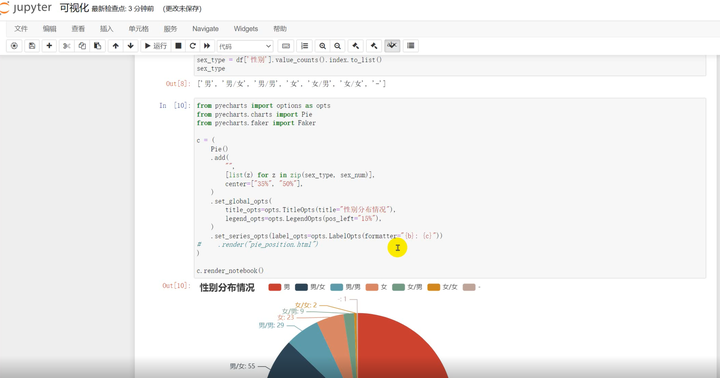Click the round target icon at the toolbar's start

pos(14,46)
